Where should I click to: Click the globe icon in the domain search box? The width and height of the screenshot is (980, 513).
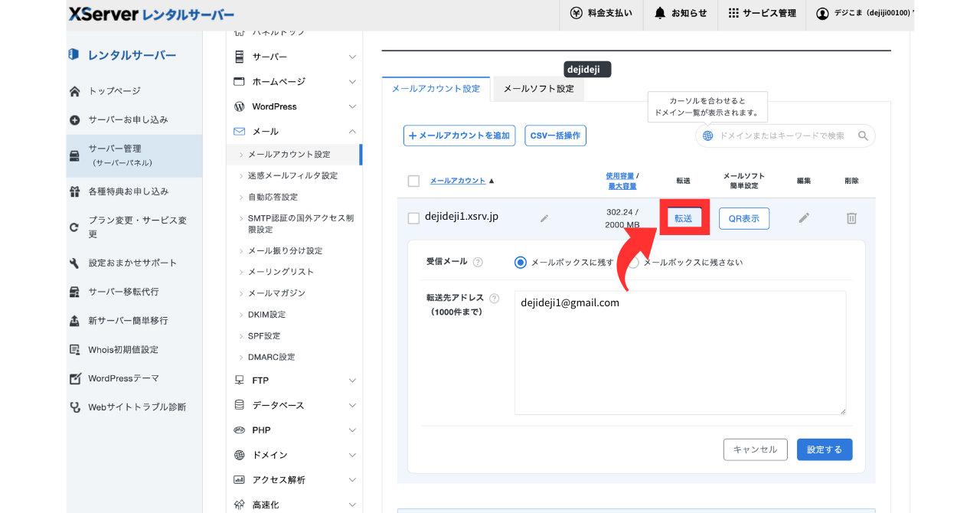707,136
